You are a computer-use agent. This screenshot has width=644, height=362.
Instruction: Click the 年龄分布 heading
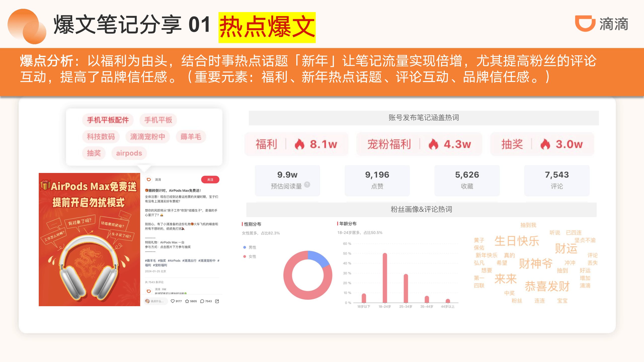(x=348, y=223)
